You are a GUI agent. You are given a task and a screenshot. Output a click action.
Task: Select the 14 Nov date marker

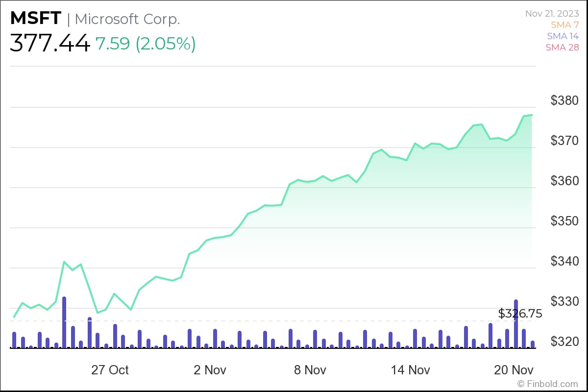click(411, 369)
